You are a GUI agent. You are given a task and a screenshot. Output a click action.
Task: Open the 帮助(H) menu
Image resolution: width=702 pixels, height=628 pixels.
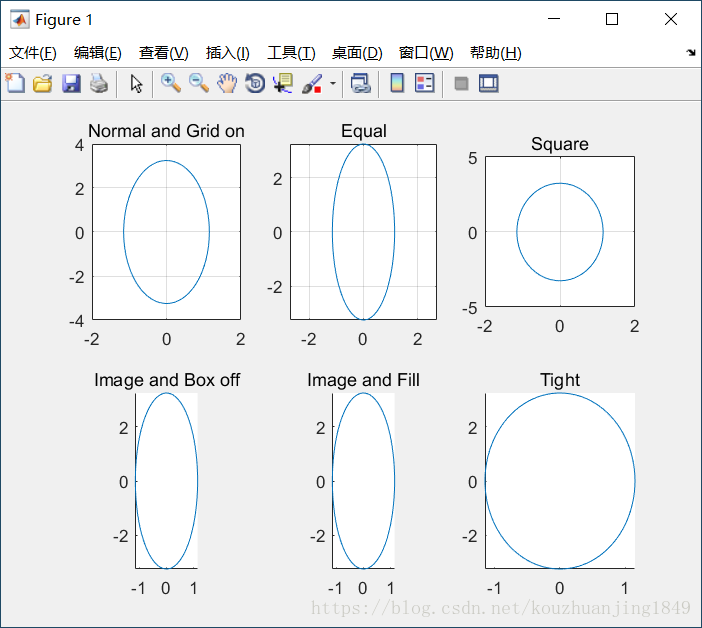click(496, 53)
